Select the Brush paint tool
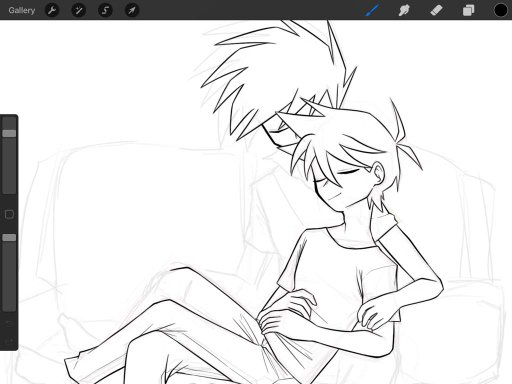 coord(372,10)
